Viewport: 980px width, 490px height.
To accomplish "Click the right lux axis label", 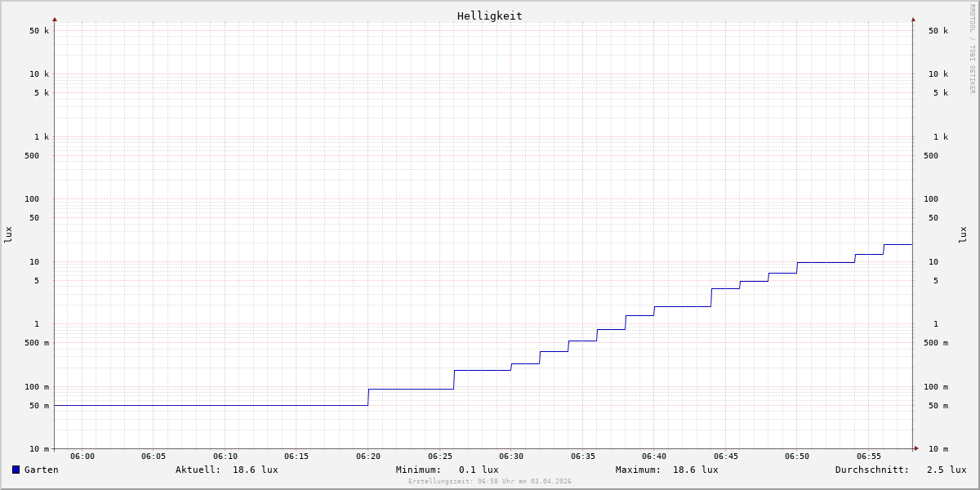I will pos(963,234).
